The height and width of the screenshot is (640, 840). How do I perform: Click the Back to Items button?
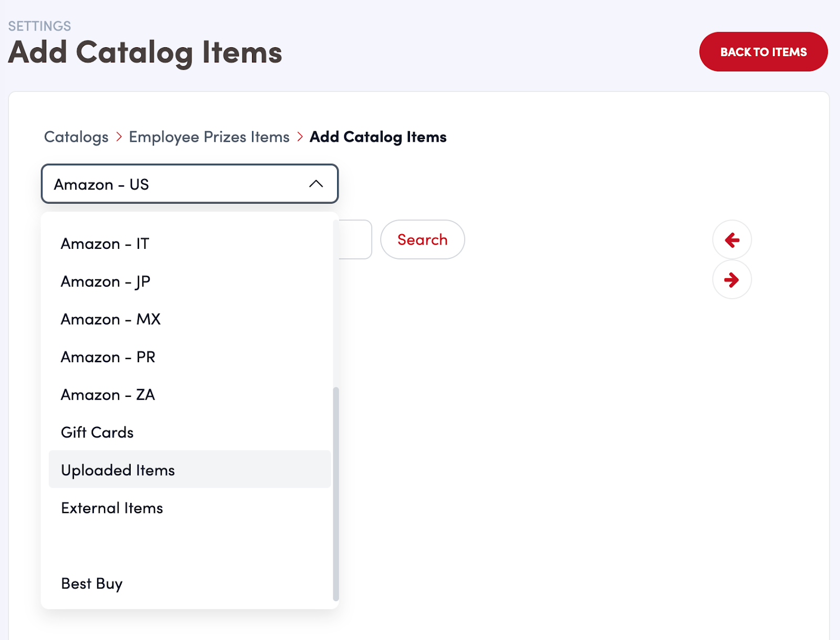click(x=763, y=52)
